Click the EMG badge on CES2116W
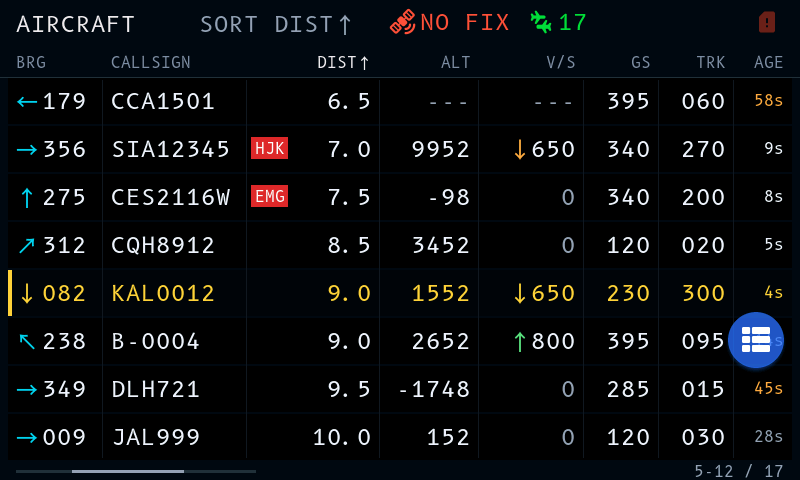This screenshot has height=480, width=800. [x=269, y=196]
